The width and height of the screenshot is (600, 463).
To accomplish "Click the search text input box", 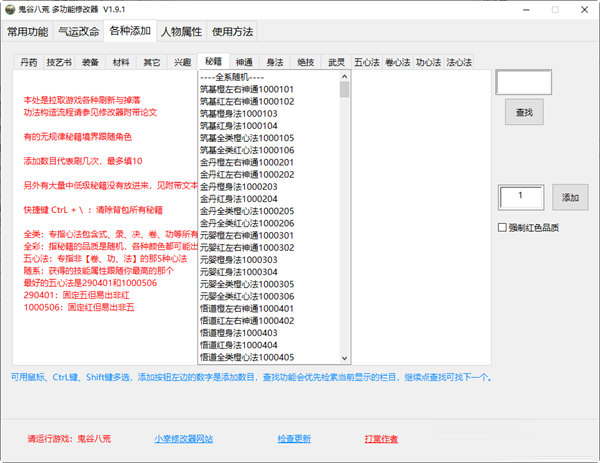I will [523, 83].
